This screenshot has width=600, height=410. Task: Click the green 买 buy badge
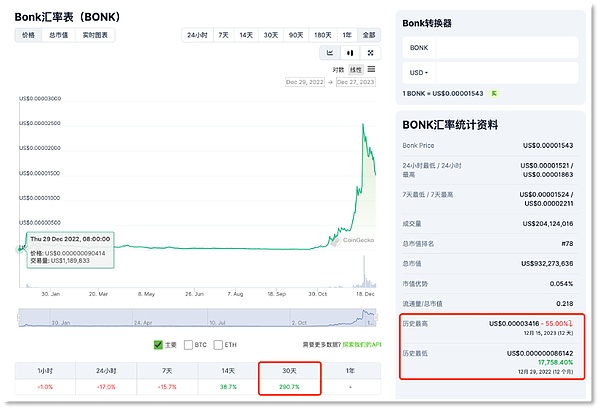coord(493,93)
